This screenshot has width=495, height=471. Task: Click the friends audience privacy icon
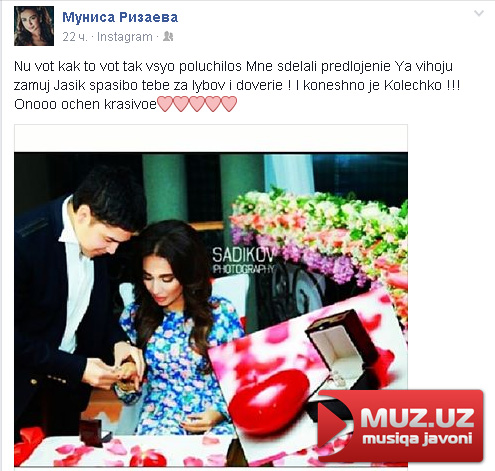[x=168, y=36]
